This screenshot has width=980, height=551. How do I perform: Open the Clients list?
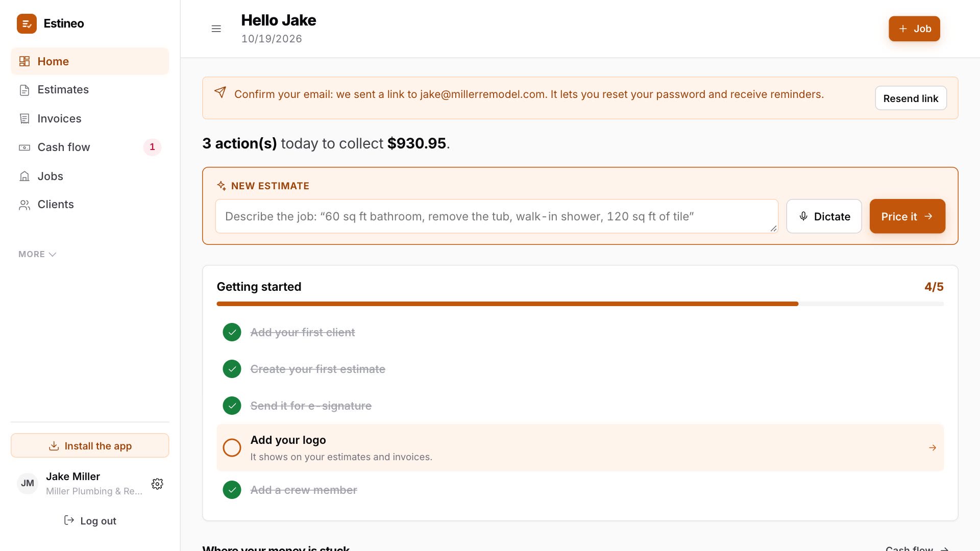(x=90, y=205)
